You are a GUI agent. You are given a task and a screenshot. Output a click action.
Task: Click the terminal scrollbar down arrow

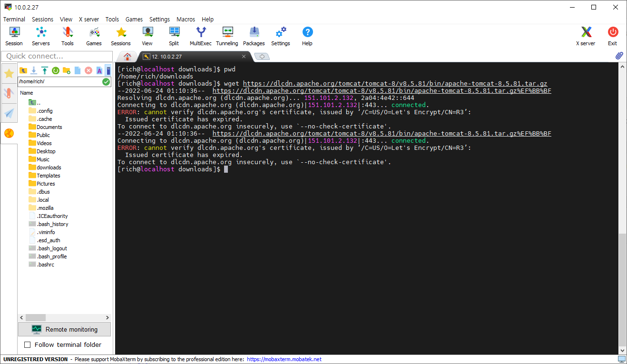tap(622, 351)
